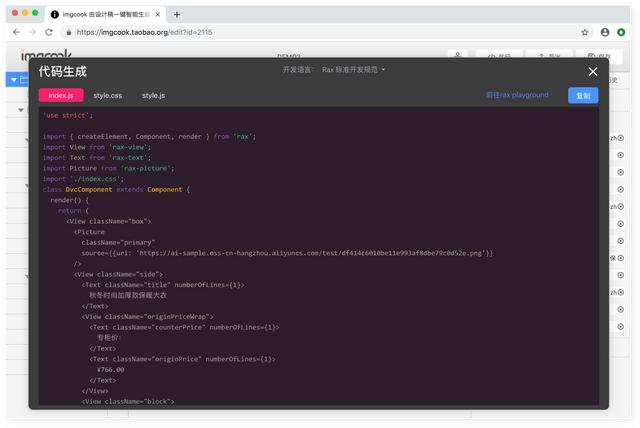Open a new browser tab

pyautogui.click(x=177, y=14)
